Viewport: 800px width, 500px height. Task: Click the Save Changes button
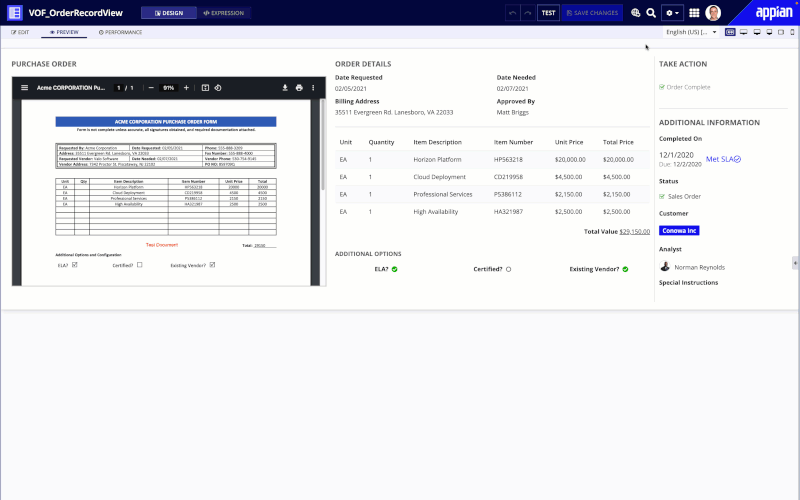click(x=592, y=13)
